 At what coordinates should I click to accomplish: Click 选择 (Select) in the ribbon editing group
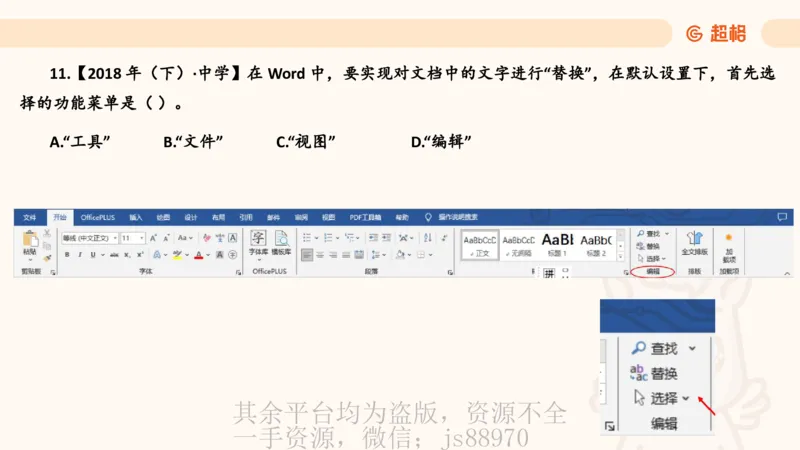coord(652,259)
